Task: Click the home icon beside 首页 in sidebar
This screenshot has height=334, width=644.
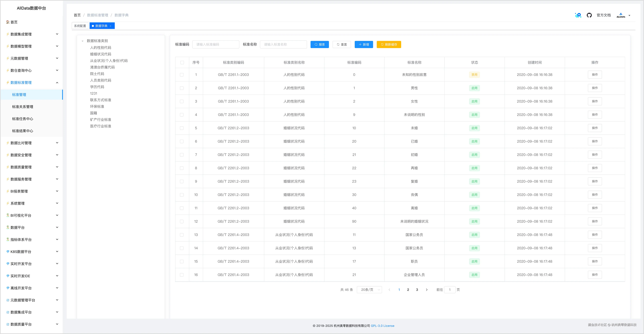Action: click(x=8, y=22)
